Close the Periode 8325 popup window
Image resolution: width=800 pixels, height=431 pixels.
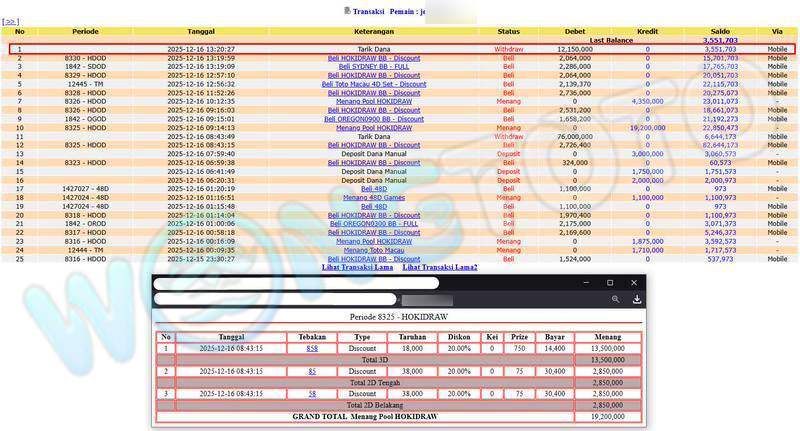(634, 283)
